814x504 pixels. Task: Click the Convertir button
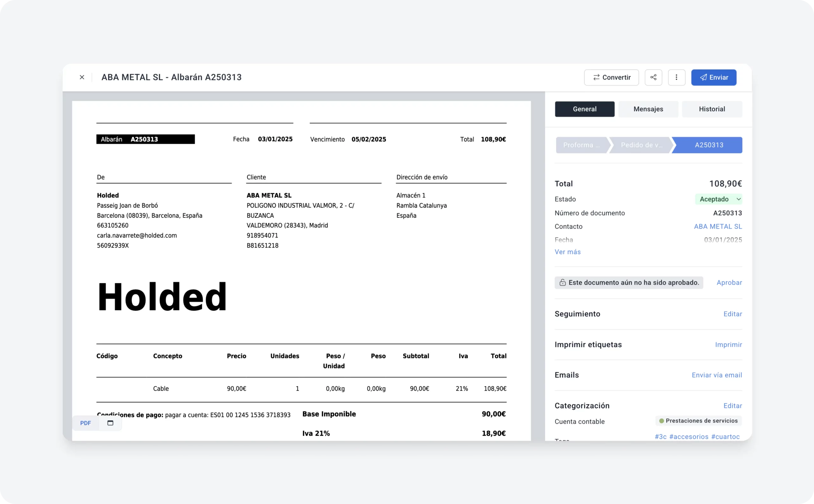pos(611,77)
